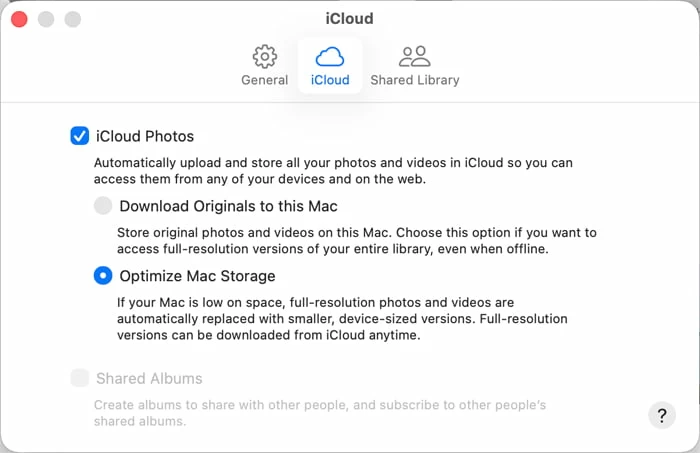Toggle the Shared Albums checkbox
The width and height of the screenshot is (700, 453).
click(x=80, y=379)
